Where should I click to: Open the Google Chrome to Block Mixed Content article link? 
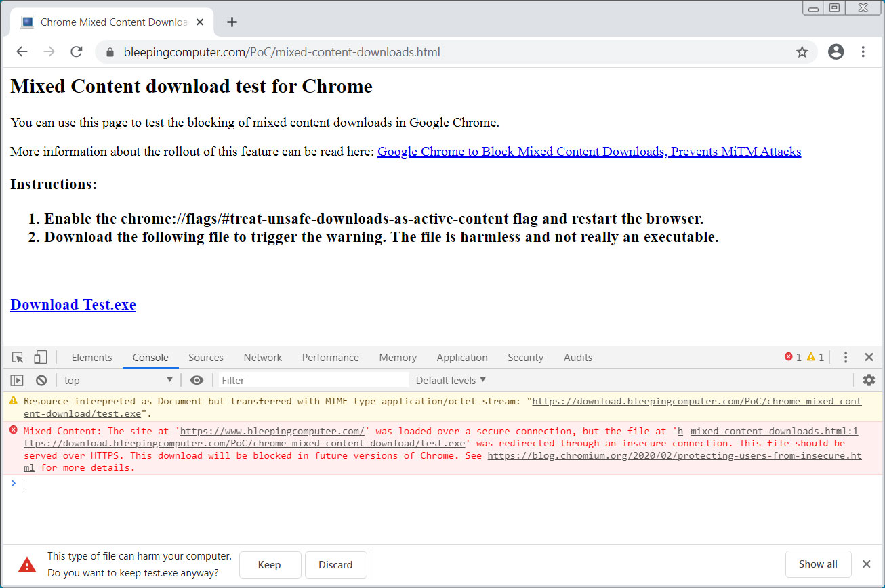pos(589,152)
